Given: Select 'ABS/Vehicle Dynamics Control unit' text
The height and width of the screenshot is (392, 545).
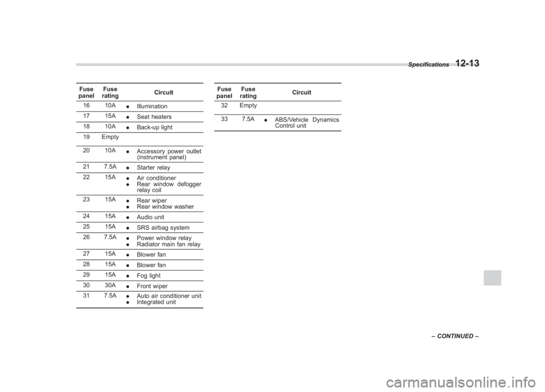Looking at the screenshot, I should 307,123.
